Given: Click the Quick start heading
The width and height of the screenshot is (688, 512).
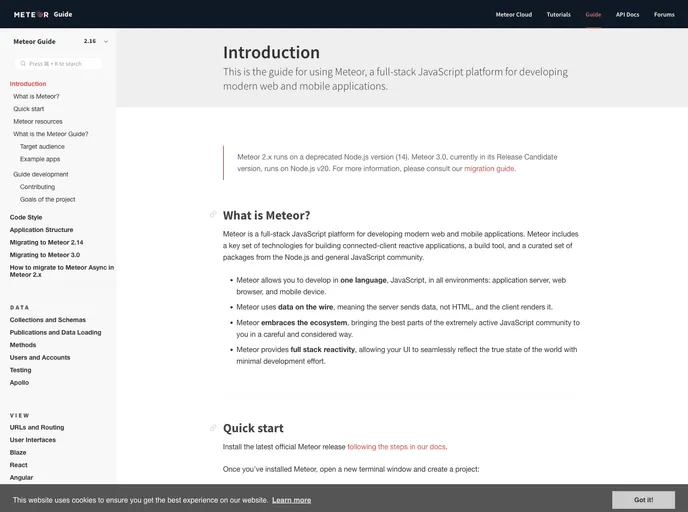Looking at the screenshot, I should pos(253,428).
